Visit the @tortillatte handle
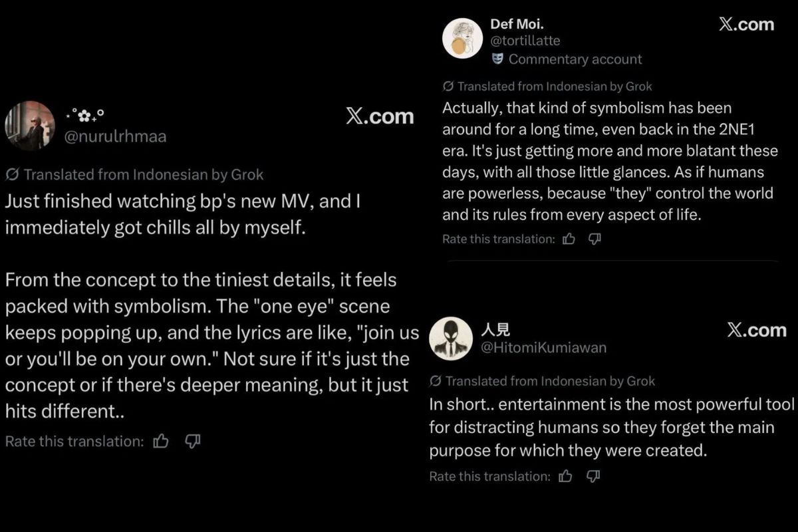This screenshot has width=798, height=532. 525,41
